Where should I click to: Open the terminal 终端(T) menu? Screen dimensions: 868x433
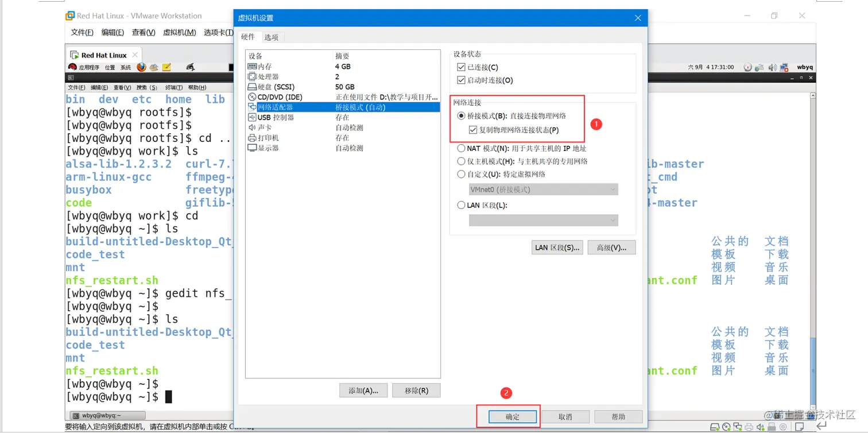tap(174, 87)
